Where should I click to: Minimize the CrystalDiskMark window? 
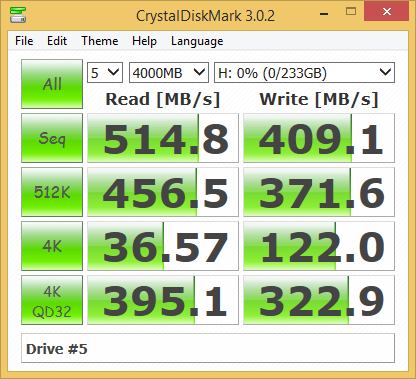[324, 13]
